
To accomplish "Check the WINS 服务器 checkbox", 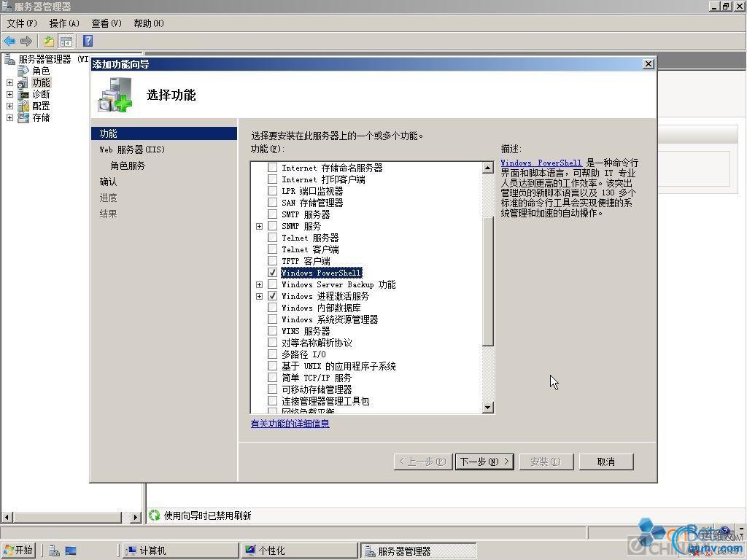I will coord(273,331).
